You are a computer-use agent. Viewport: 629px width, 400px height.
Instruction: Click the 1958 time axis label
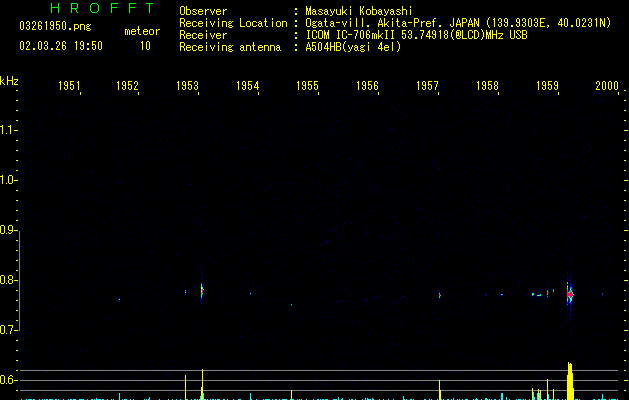[487, 86]
